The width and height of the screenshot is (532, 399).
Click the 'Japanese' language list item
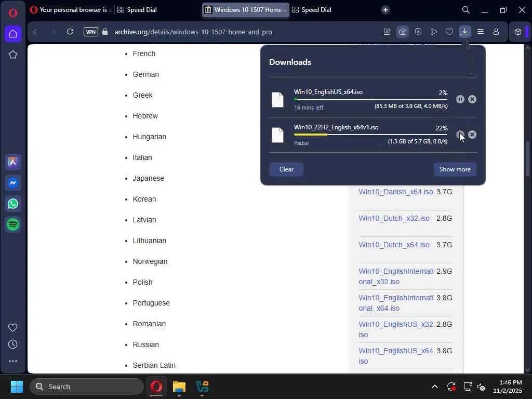148,178
